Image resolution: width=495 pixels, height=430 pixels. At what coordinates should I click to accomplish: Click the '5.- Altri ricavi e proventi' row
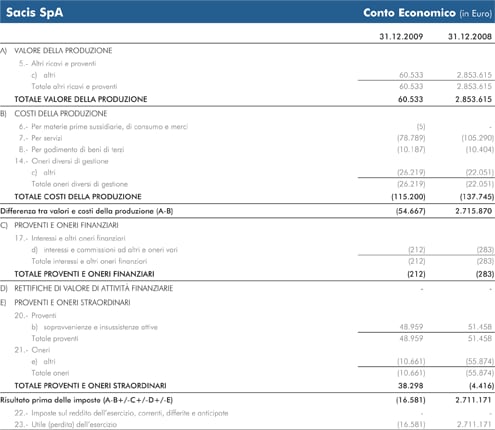coord(57,63)
